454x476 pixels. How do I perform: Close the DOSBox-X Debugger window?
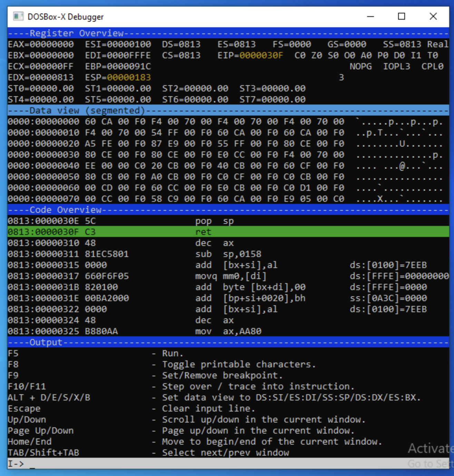pyautogui.click(x=433, y=16)
